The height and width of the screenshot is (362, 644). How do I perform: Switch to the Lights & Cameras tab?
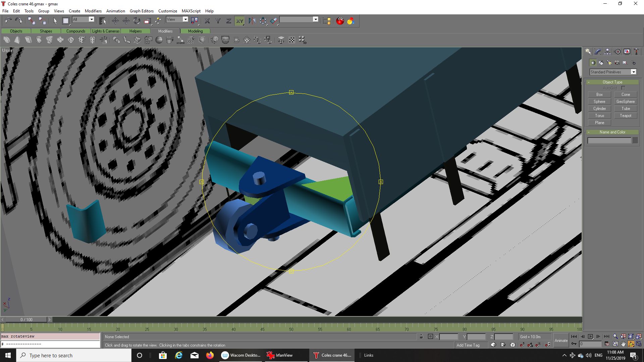(x=106, y=31)
